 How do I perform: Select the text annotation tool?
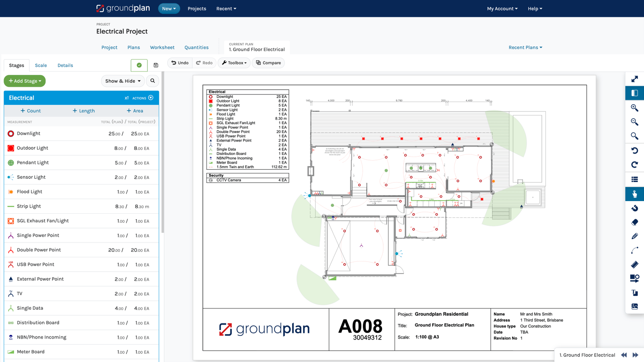tap(635, 292)
